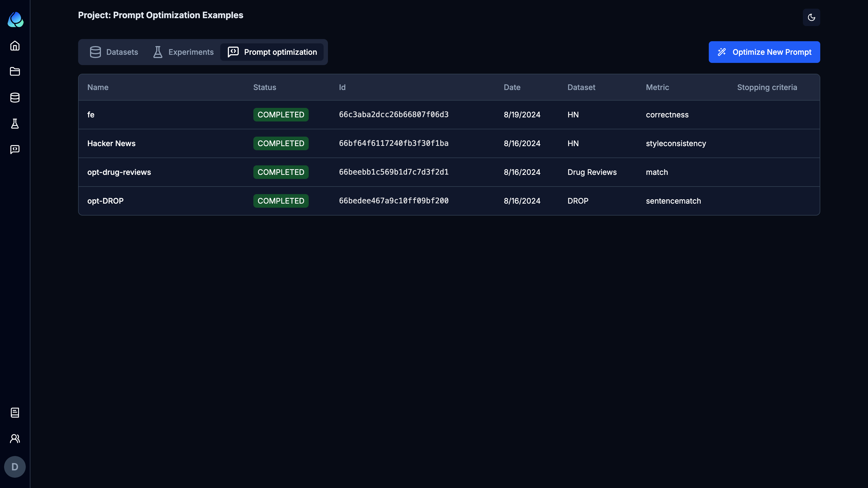Click the Id column header
Viewport: 868px width, 488px height.
342,87
